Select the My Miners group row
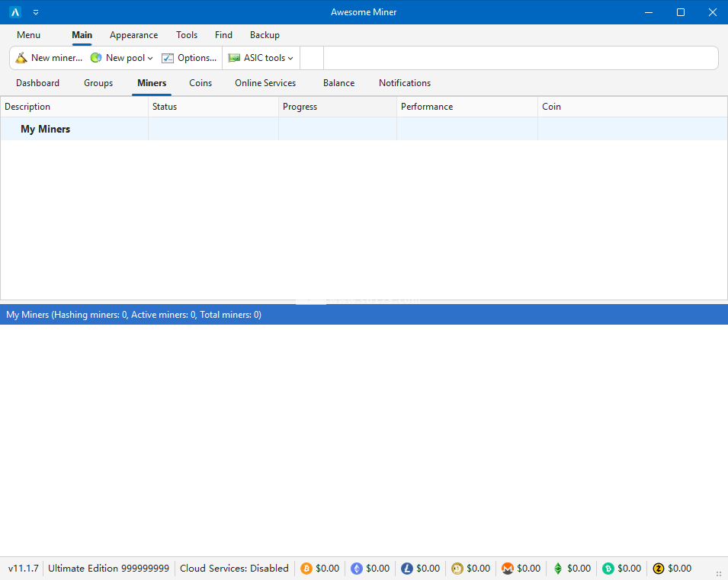This screenshot has height=580, width=728. coord(364,129)
